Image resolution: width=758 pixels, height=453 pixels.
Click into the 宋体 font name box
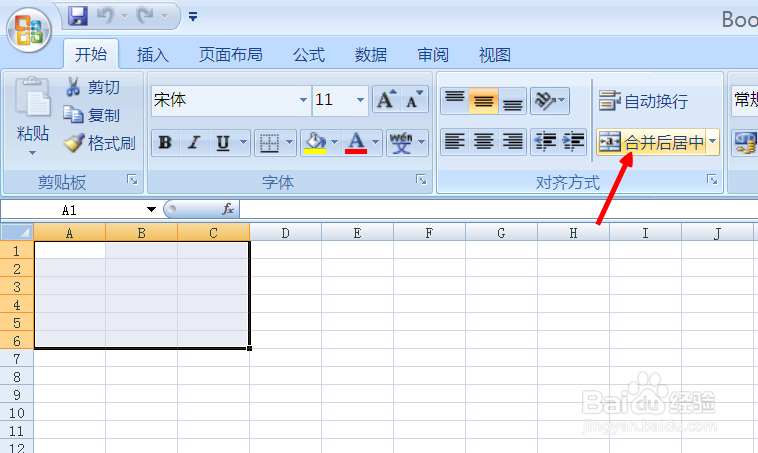point(225,100)
